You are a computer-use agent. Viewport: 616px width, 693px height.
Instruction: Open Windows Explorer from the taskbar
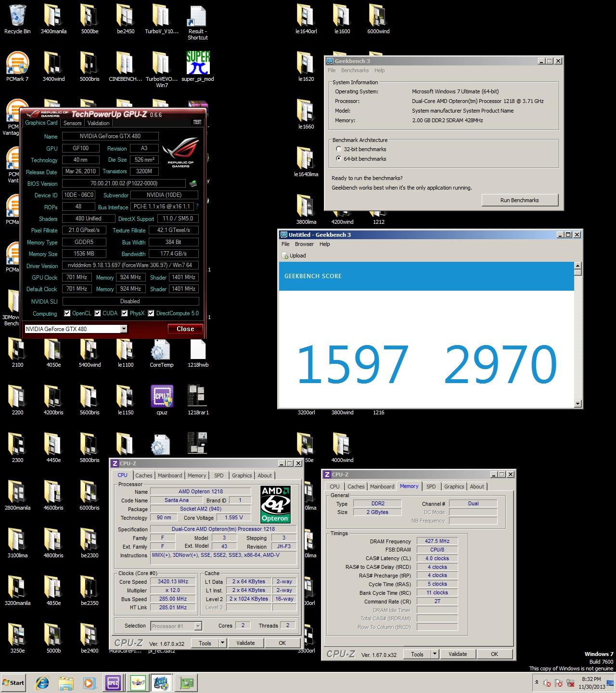click(66, 682)
